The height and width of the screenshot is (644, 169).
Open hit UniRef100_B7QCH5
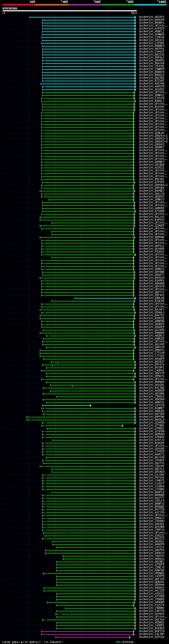coord(152,301)
